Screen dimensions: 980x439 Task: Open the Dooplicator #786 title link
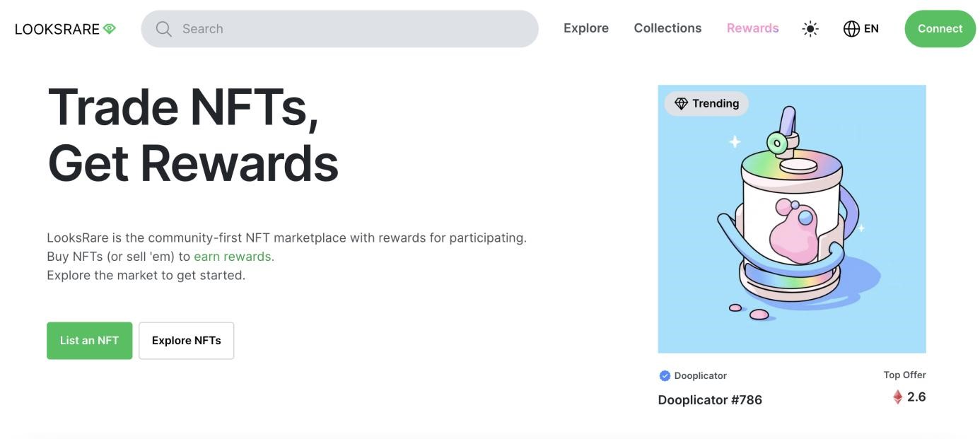710,400
